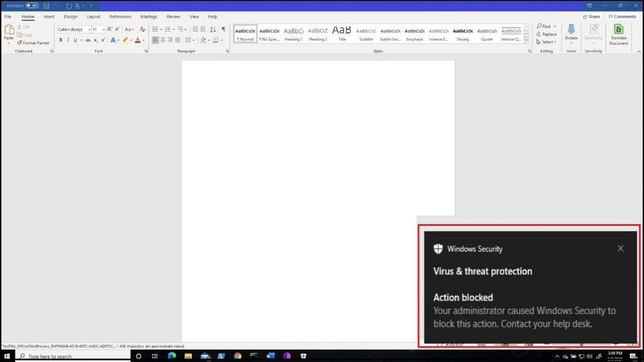Apply yellow text highlight color
This screenshot has height=362, width=644.
coord(125,40)
